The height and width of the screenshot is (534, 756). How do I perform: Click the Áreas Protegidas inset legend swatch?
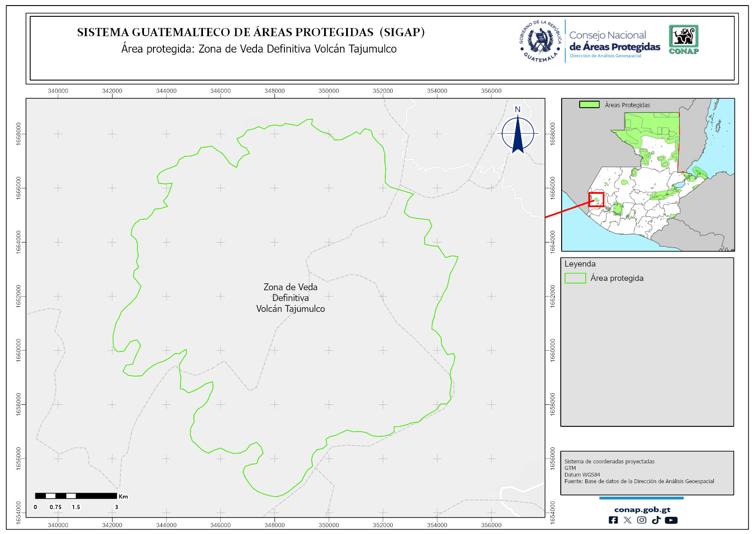click(x=589, y=105)
